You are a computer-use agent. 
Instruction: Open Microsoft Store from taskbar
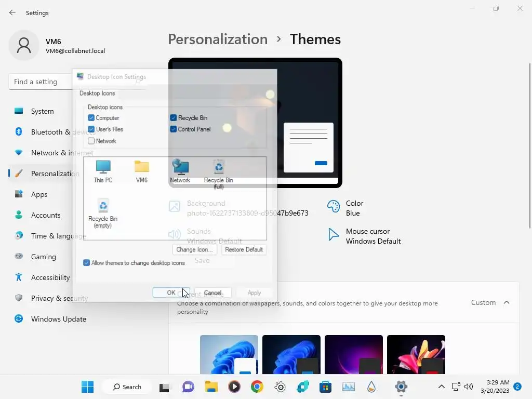325,387
